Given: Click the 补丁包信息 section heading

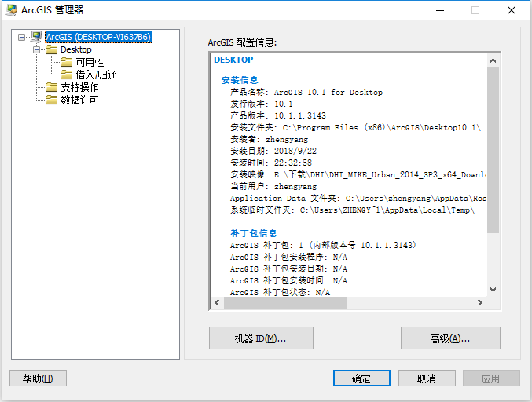Looking at the screenshot, I should (254, 233).
